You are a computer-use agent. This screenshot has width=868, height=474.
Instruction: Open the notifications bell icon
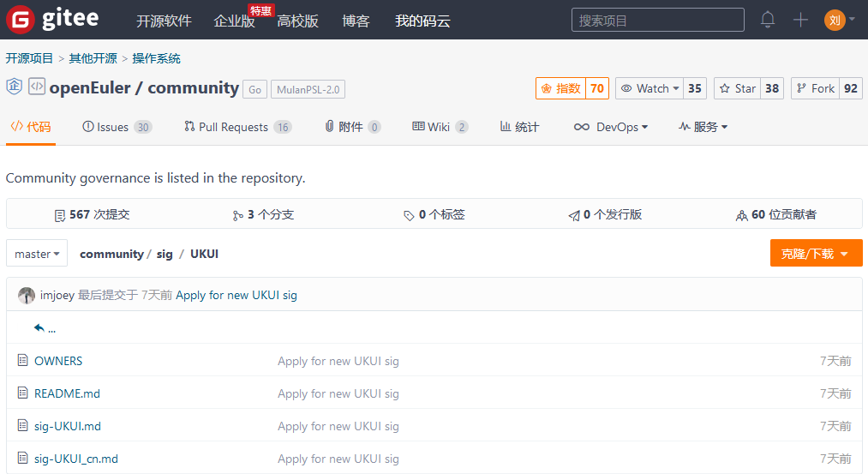coord(768,20)
